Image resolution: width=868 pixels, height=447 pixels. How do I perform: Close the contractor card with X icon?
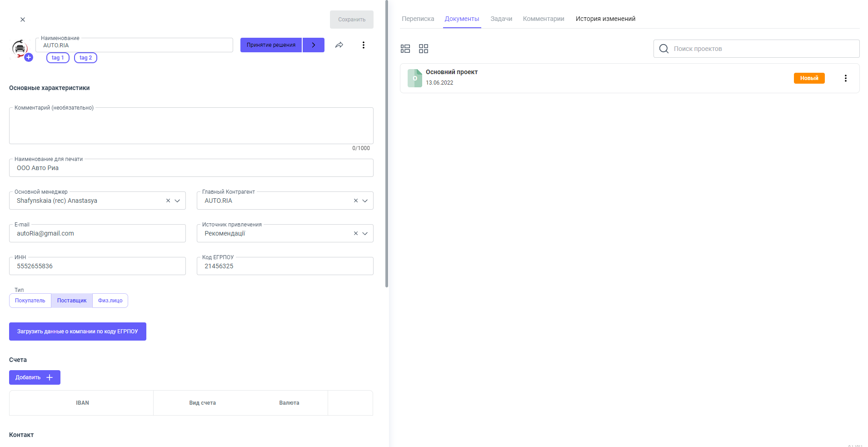click(23, 20)
